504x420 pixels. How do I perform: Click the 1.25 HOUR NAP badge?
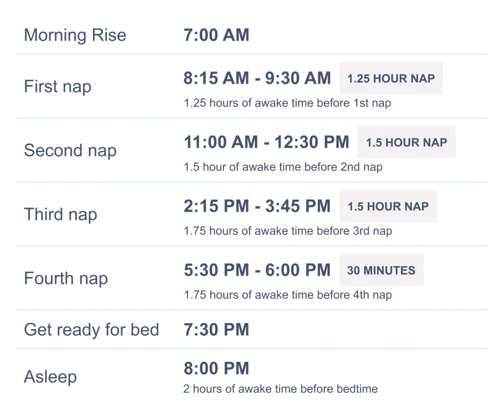(x=391, y=78)
